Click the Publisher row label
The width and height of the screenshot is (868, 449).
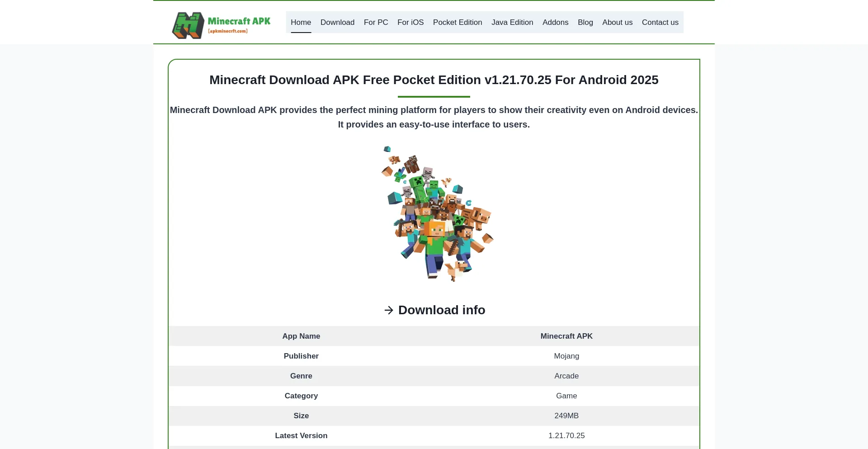click(301, 356)
